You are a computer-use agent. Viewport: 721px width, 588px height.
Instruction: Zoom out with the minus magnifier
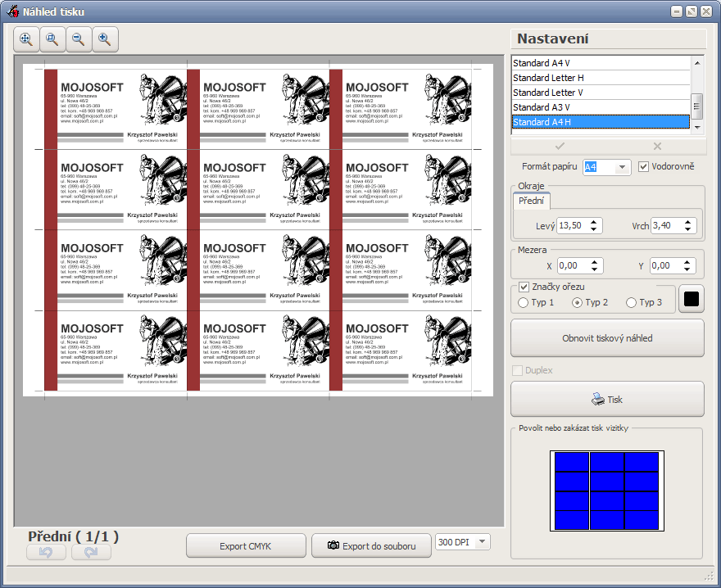pos(79,39)
